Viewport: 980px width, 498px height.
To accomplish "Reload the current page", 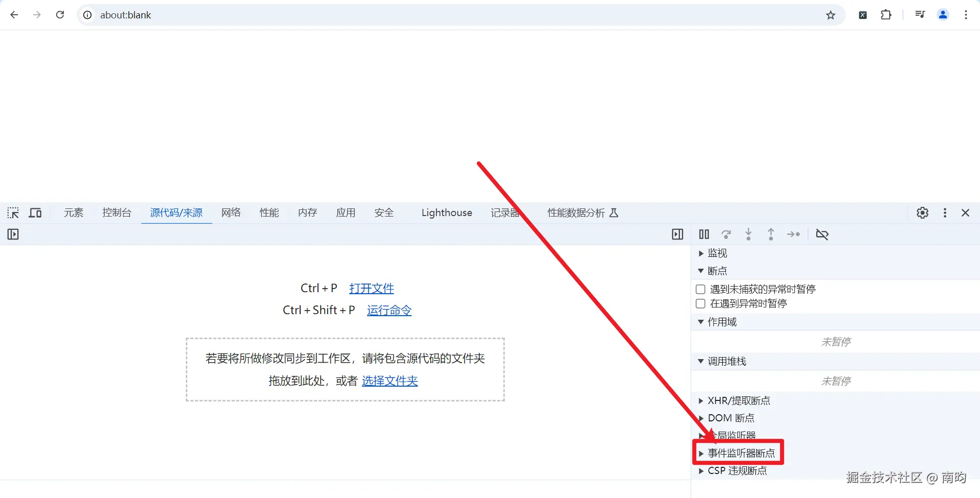I will coord(60,15).
